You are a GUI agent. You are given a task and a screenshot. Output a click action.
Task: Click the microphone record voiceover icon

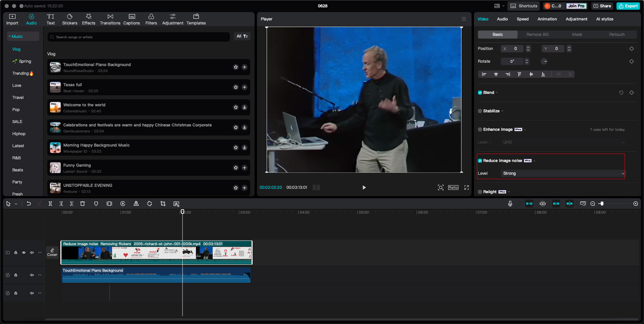click(510, 204)
